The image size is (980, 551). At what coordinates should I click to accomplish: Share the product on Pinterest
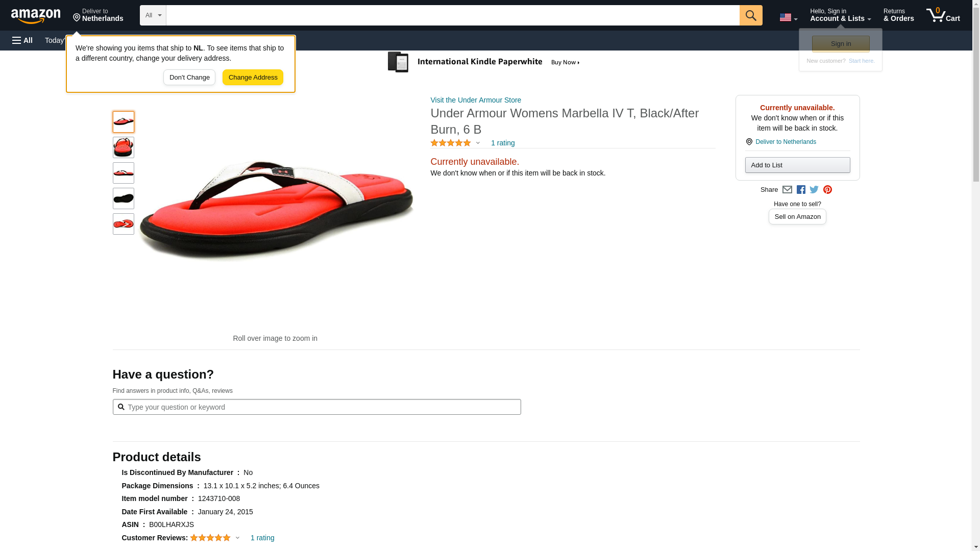click(x=827, y=190)
